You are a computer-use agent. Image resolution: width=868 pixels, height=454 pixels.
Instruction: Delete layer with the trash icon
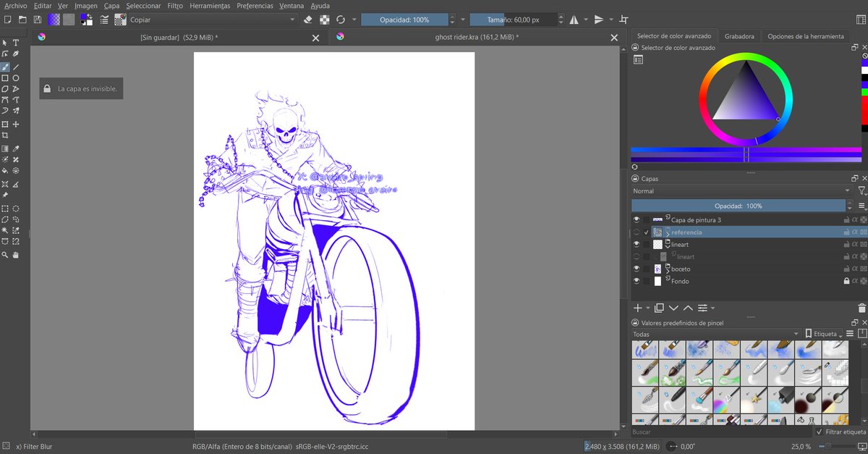[x=861, y=308]
